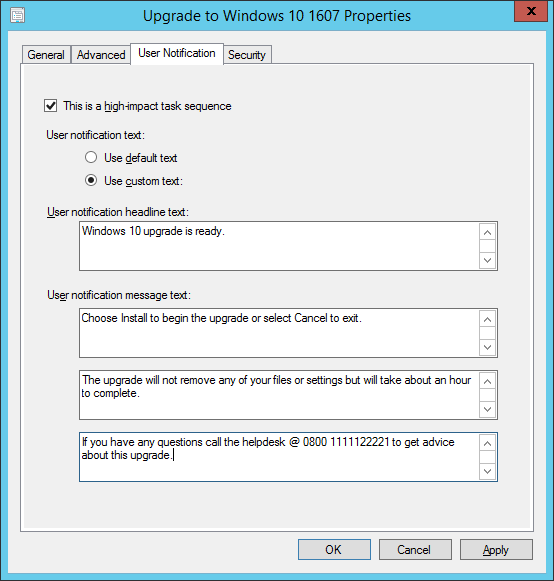Switch to the General tab
Viewport: 554px width, 581px height.
[46, 55]
